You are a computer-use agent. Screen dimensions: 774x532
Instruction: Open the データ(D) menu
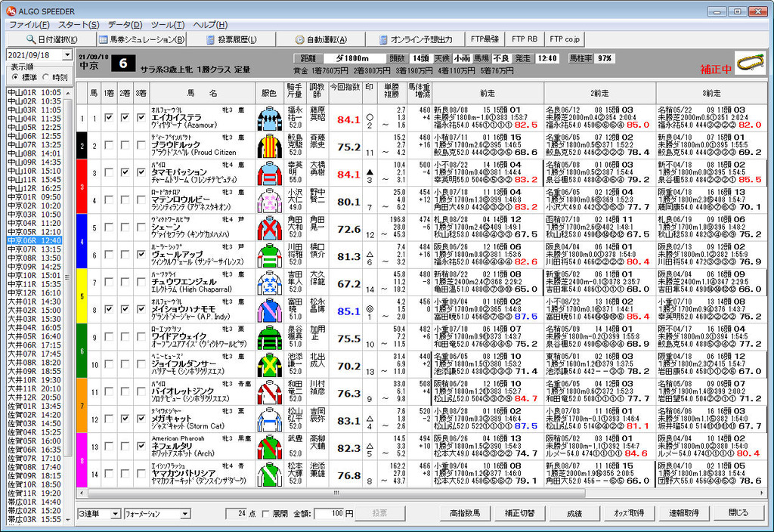(x=125, y=25)
